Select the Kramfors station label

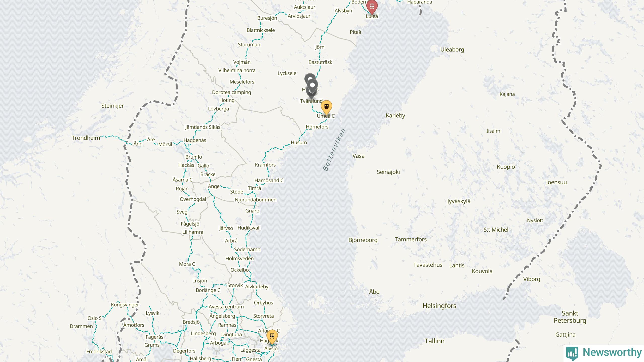(265, 165)
